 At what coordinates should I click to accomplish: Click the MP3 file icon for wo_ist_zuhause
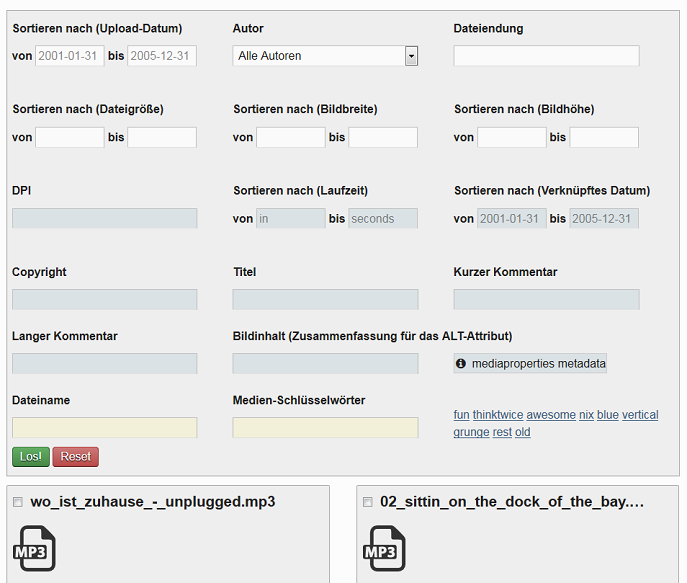point(34,548)
